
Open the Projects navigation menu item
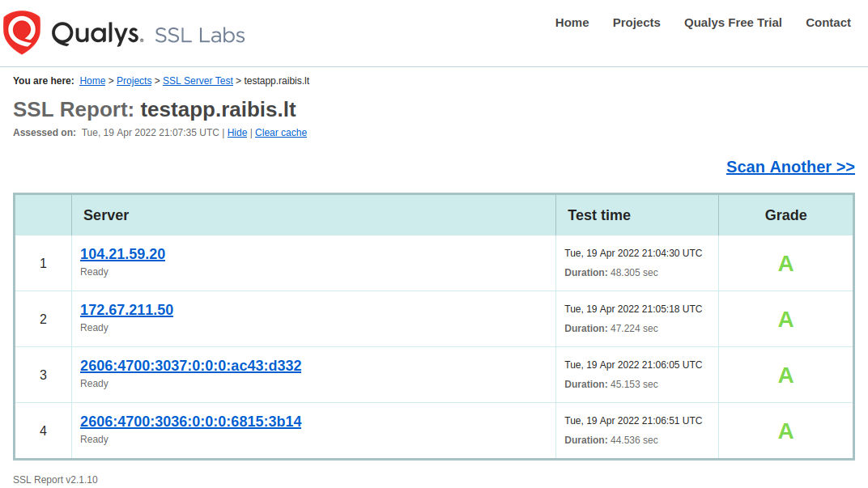[x=636, y=23]
